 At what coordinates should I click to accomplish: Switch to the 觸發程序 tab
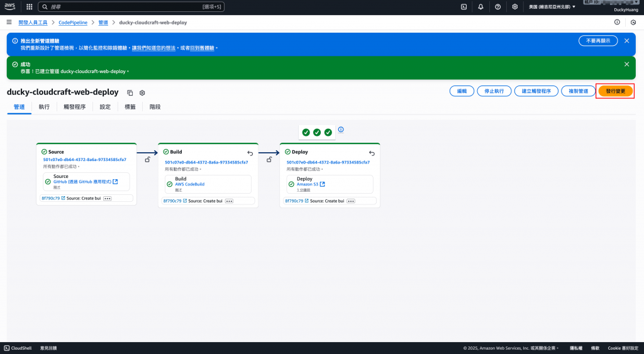[x=74, y=107]
